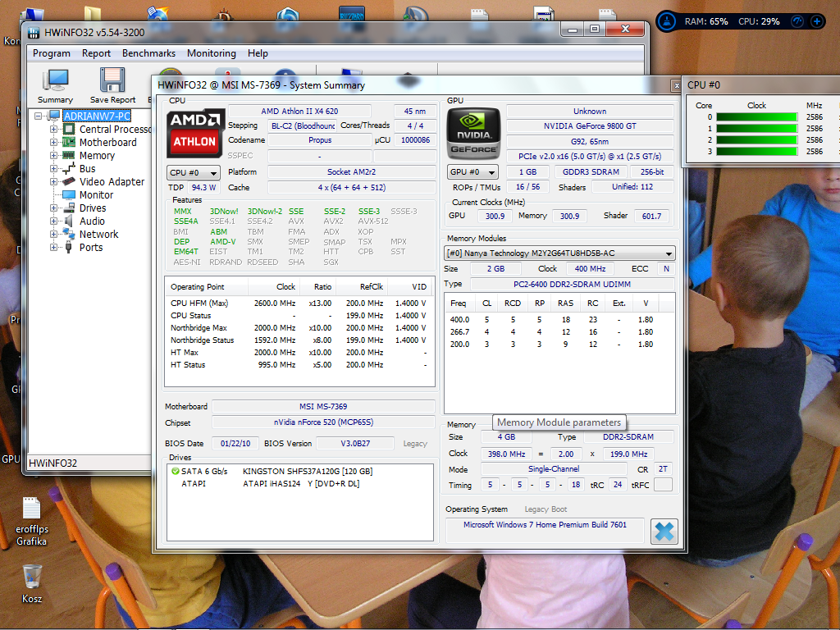Viewport: 840px width, 630px height.
Task: Click the Northbridge Status row
Action: point(299,340)
